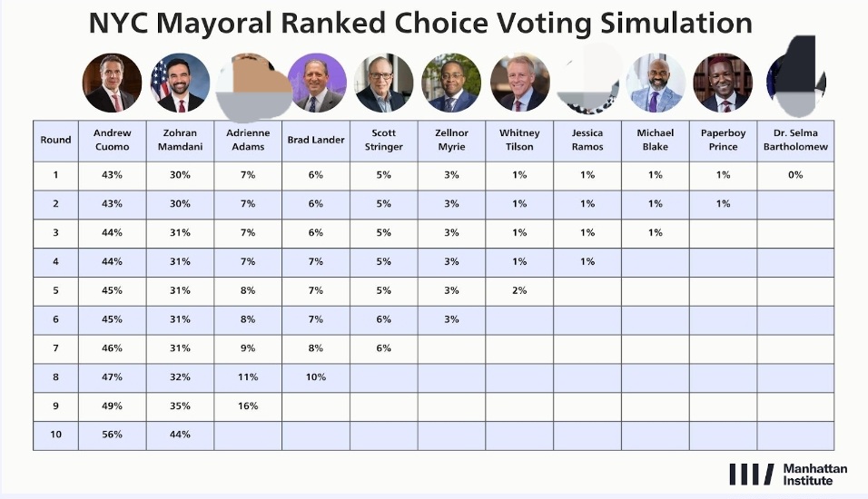Click Mamdani's 44% final round cell
The image size is (868, 499).
pyautogui.click(x=180, y=435)
